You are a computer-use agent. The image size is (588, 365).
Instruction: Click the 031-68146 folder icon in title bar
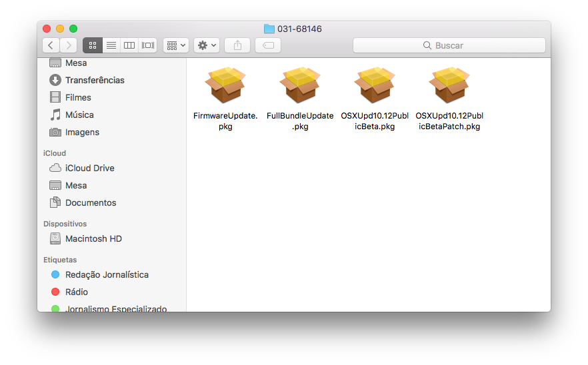pyautogui.click(x=269, y=29)
